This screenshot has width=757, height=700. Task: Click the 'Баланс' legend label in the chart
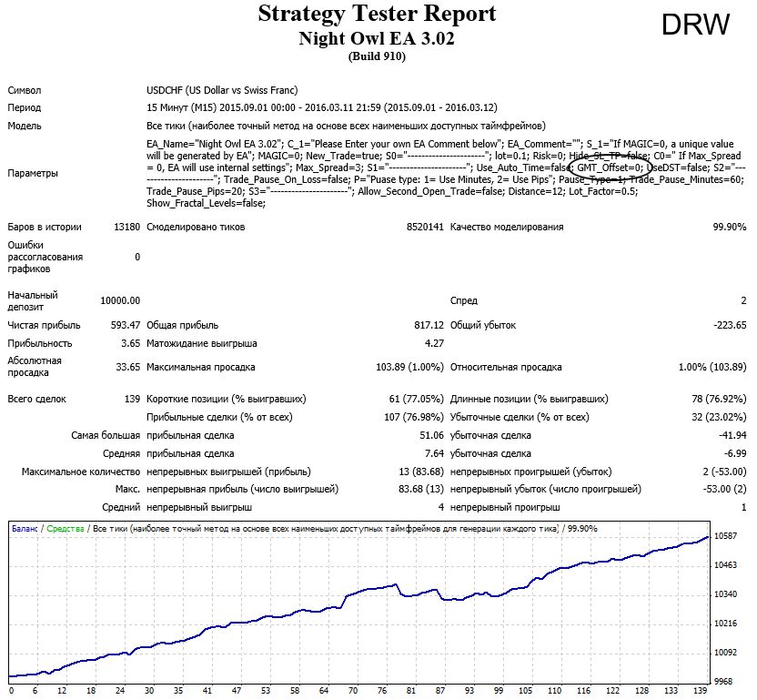tap(25, 529)
